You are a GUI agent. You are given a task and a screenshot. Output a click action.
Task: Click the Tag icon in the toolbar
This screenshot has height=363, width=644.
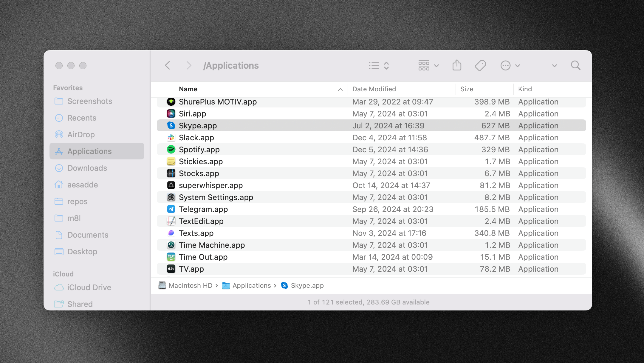point(481,65)
